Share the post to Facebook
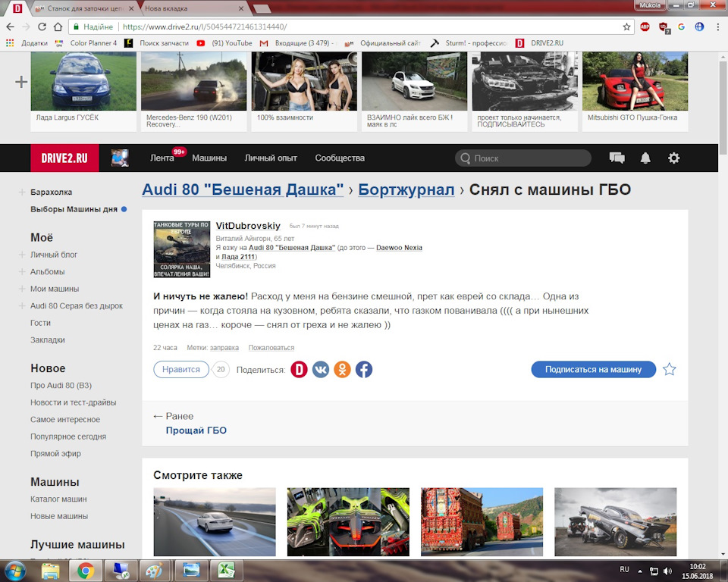 click(364, 370)
